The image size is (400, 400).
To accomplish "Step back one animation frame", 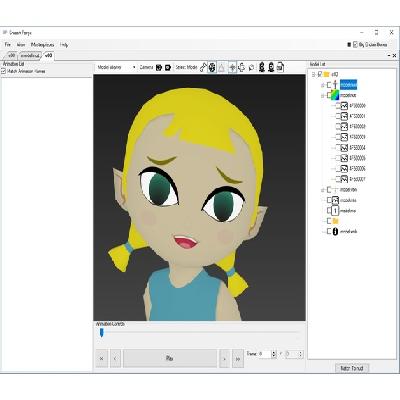I will [115, 359].
